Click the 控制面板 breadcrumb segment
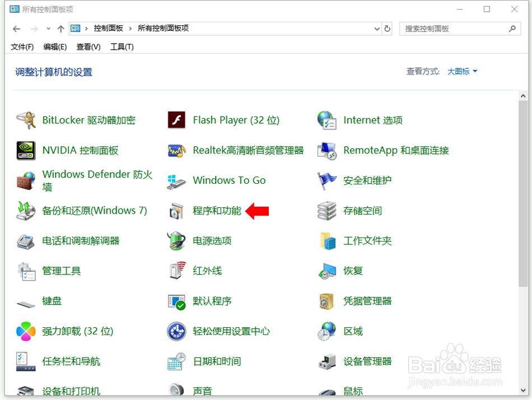 click(108, 29)
